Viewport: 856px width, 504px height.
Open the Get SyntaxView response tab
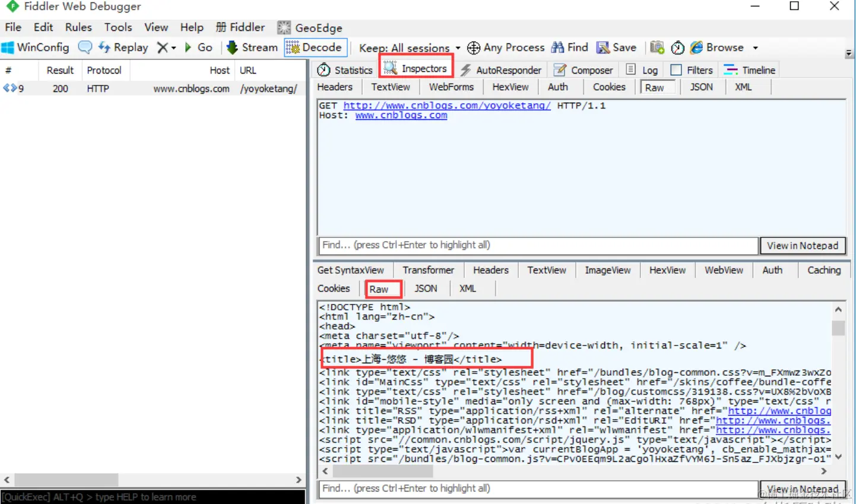(x=350, y=270)
